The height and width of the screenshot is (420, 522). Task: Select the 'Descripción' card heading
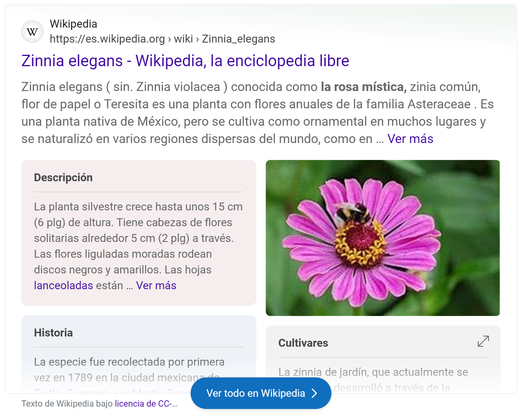pyautogui.click(x=63, y=178)
